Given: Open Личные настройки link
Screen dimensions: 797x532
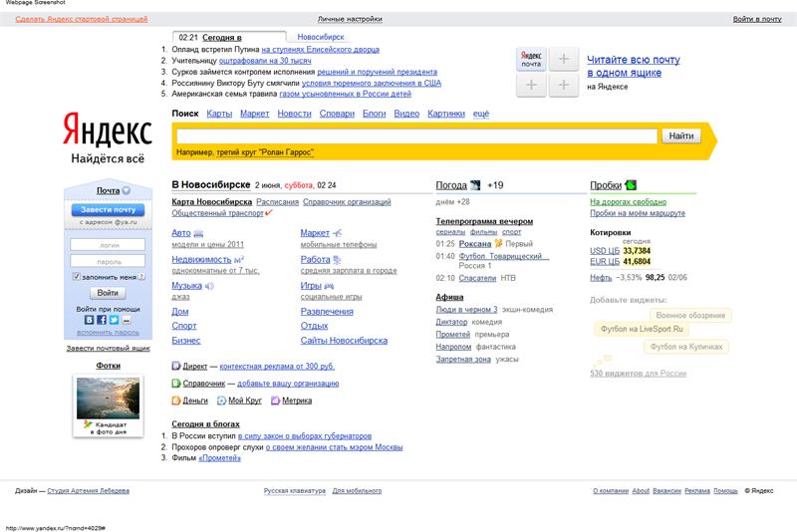Looking at the screenshot, I should pyautogui.click(x=350, y=19).
